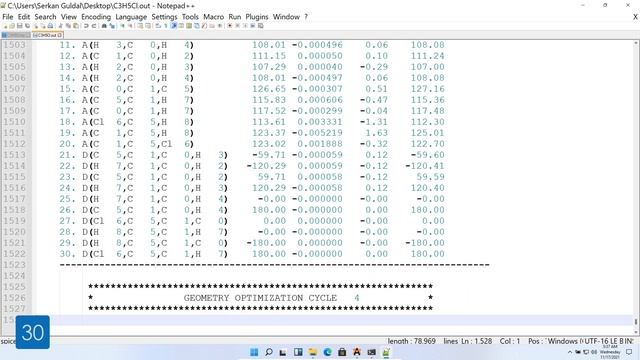The width and height of the screenshot is (640, 360).
Task: Open the Plugins menu
Action: point(257,17)
